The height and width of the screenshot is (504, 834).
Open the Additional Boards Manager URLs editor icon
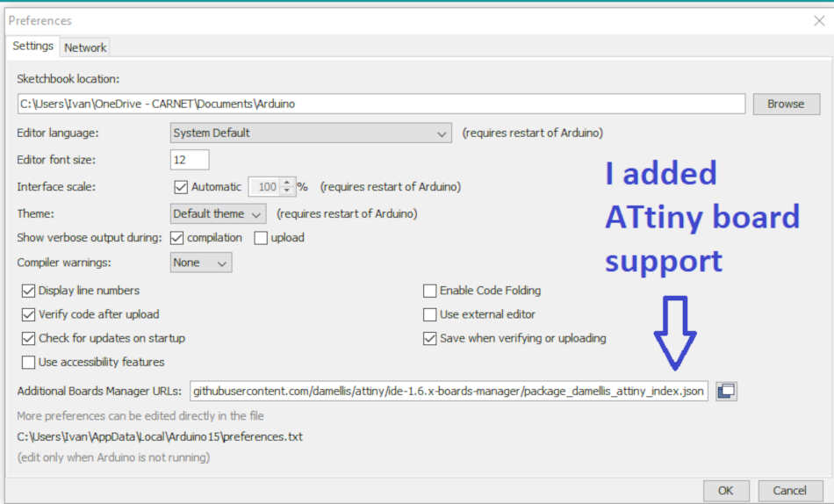pyautogui.click(x=726, y=392)
